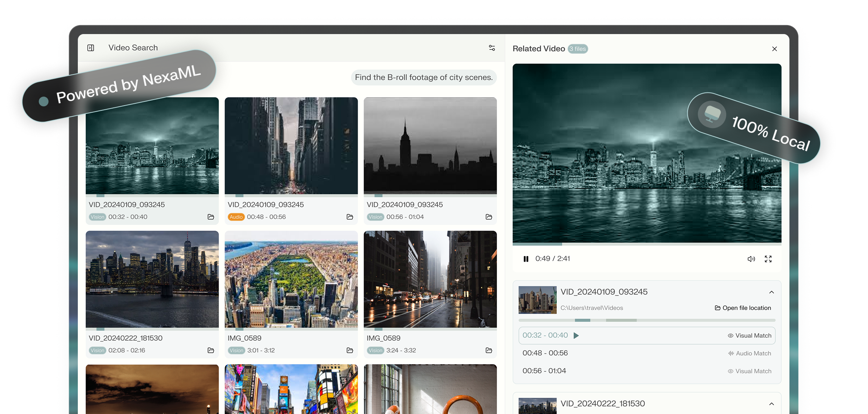
Task: Collapse the VID_20240222_181530 entry
Action: [771, 404]
